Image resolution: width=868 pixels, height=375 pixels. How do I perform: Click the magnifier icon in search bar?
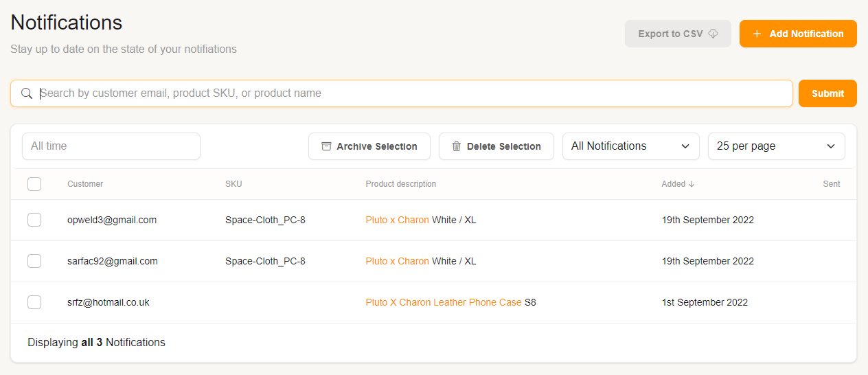[27, 93]
